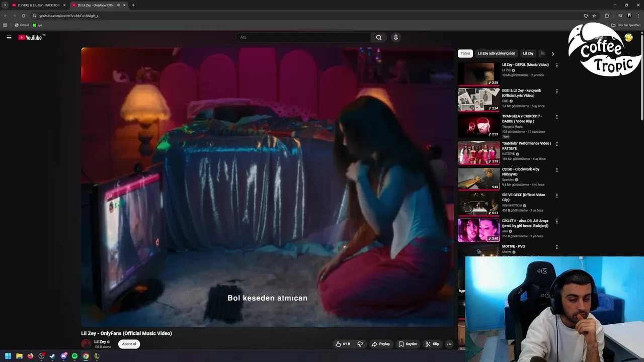The width and height of the screenshot is (644, 362).
Task: Show next filter chips with arrow
Action: click(x=553, y=54)
